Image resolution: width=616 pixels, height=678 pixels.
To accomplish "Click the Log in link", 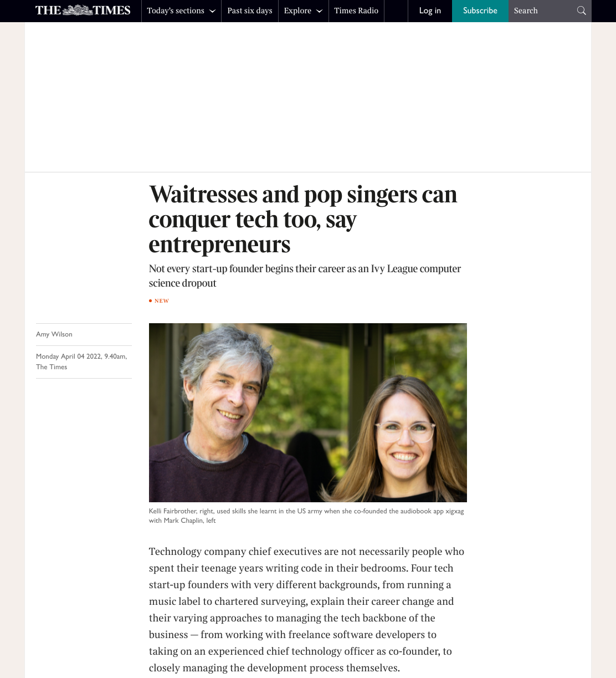I will pos(430,11).
